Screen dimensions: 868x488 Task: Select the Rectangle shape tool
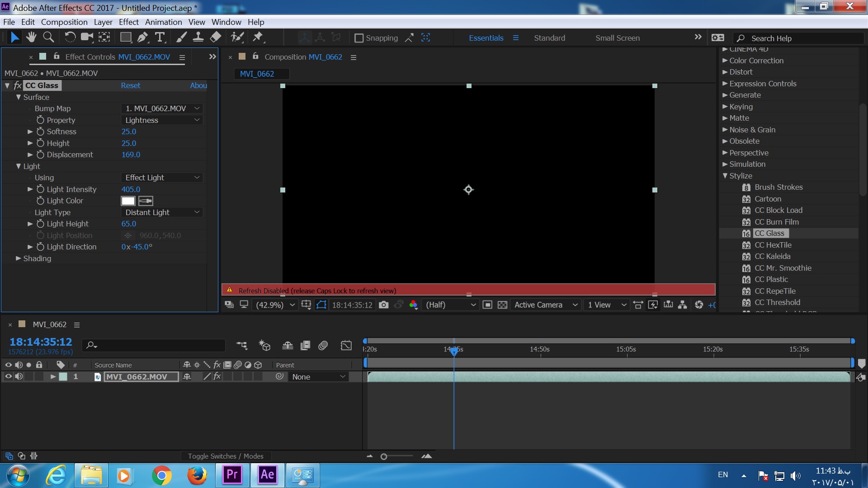[126, 38]
